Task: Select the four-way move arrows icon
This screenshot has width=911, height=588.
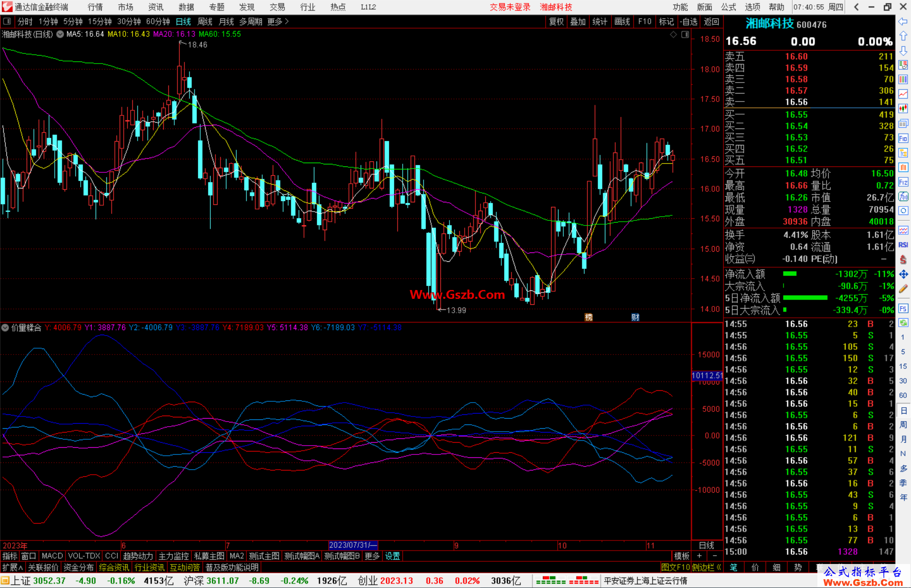Action: click(x=903, y=274)
